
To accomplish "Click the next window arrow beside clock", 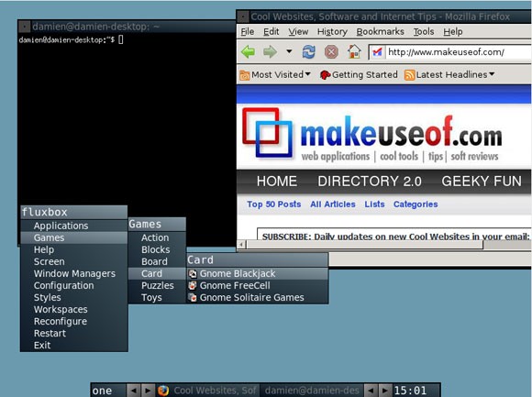I will point(384,391).
